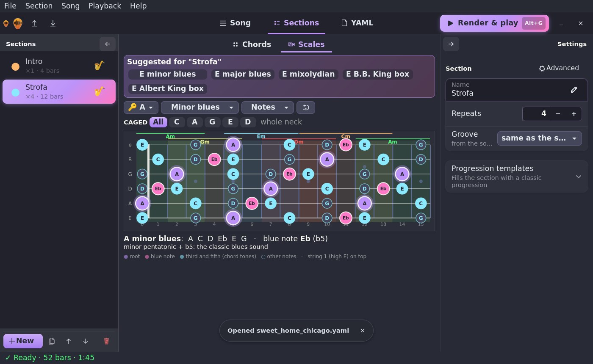Click the cyan color dot of Strofa section
This screenshot has height=364, width=593.
click(x=16, y=92)
